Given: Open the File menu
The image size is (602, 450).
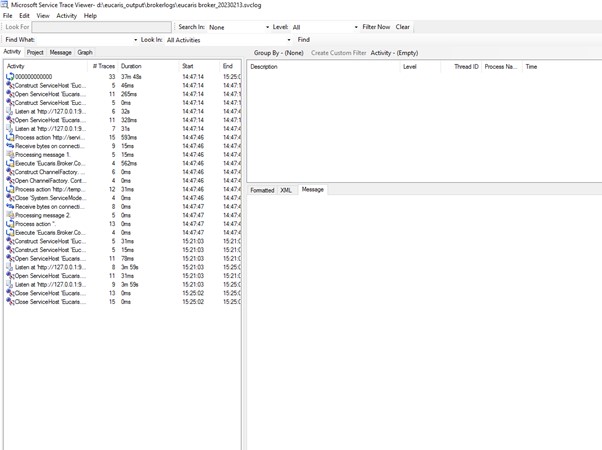Looking at the screenshot, I should (x=8, y=16).
